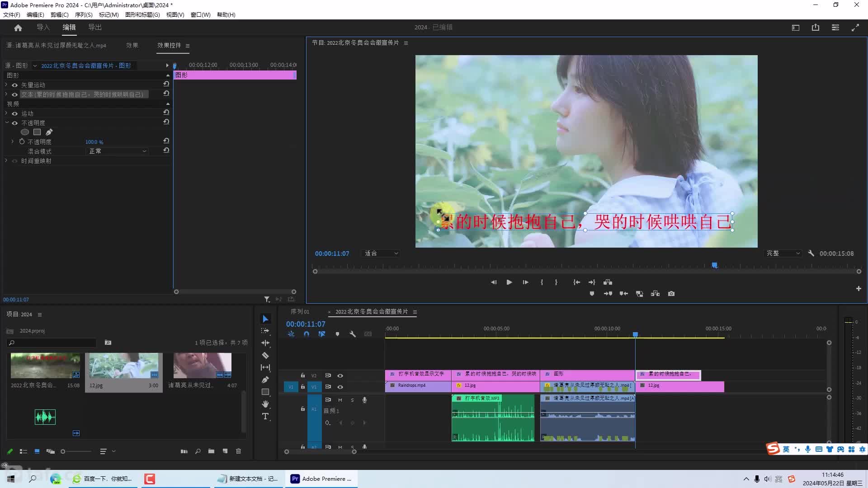Reset 不透明度 parameter value
The image size is (868, 488).
coord(166,141)
